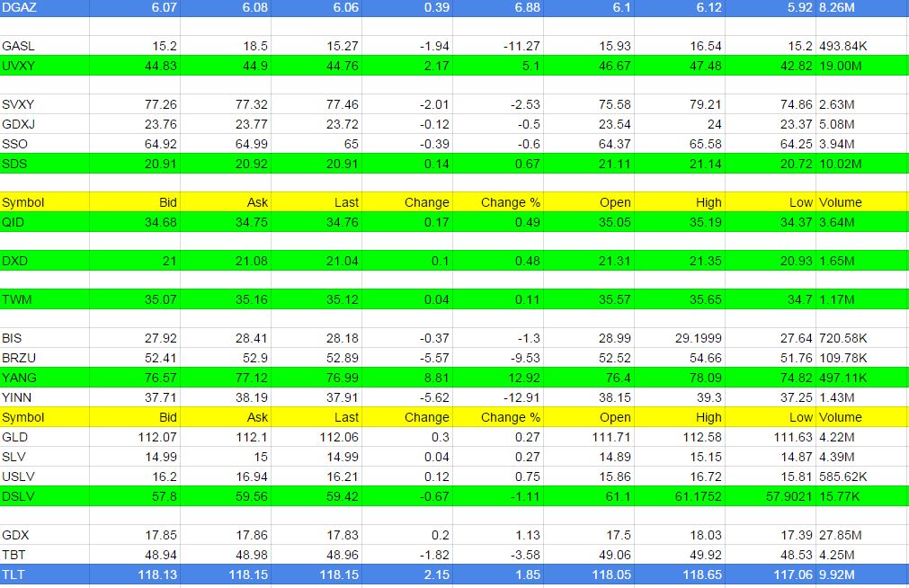Click the BRZU change -5.57 cell

[x=407, y=358]
